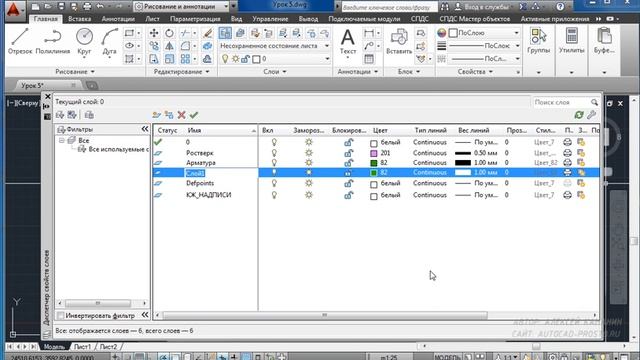Click the layer list horizontal scrollbar
The width and height of the screenshot is (640, 360).
pyautogui.click(x=324, y=315)
